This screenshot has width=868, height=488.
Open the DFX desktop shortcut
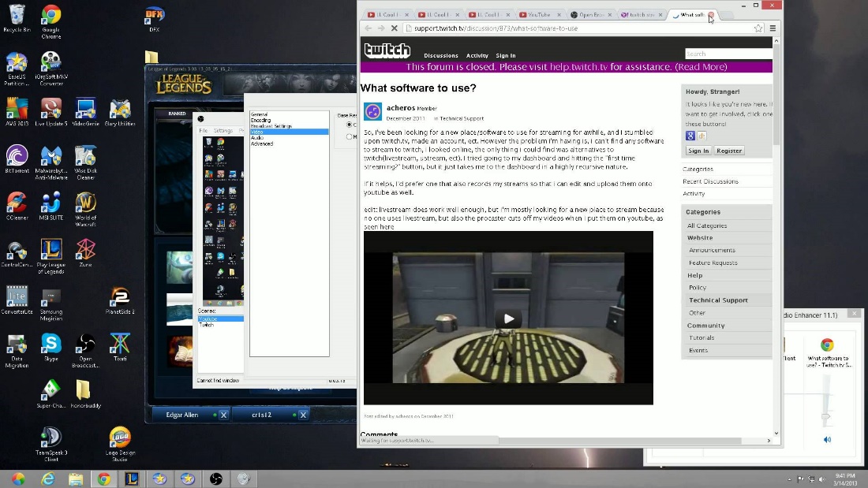[x=154, y=19]
